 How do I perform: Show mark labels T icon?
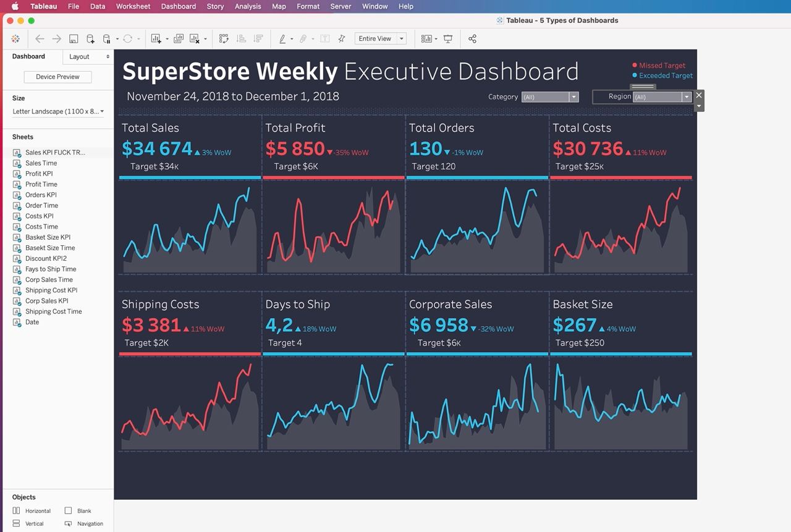[324, 38]
